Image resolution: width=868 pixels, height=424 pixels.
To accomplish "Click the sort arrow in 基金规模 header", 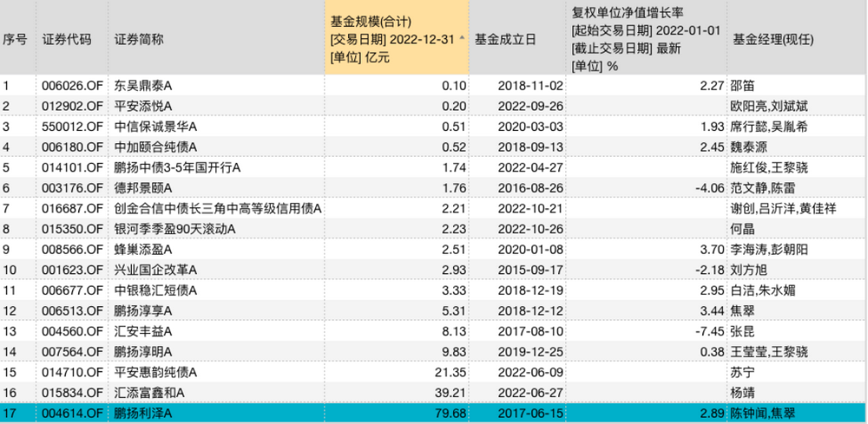I will coord(463,39).
